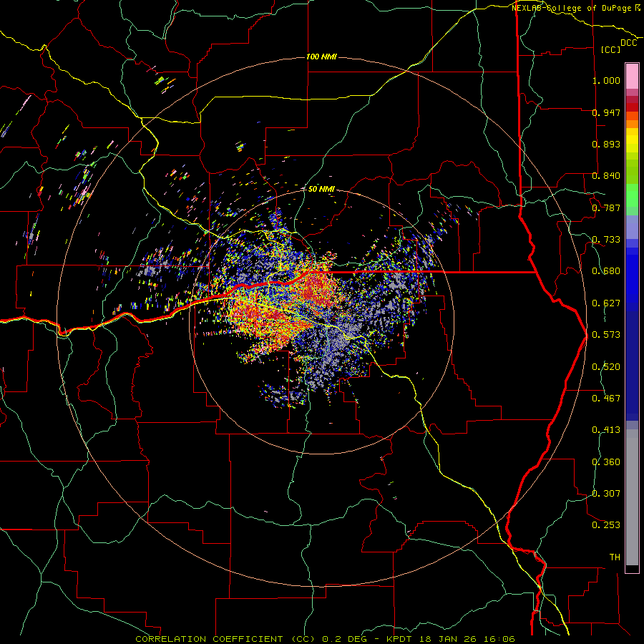Click the 0.733 color scale value
The width and height of the screenshot is (644, 644).
tap(606, 240)
